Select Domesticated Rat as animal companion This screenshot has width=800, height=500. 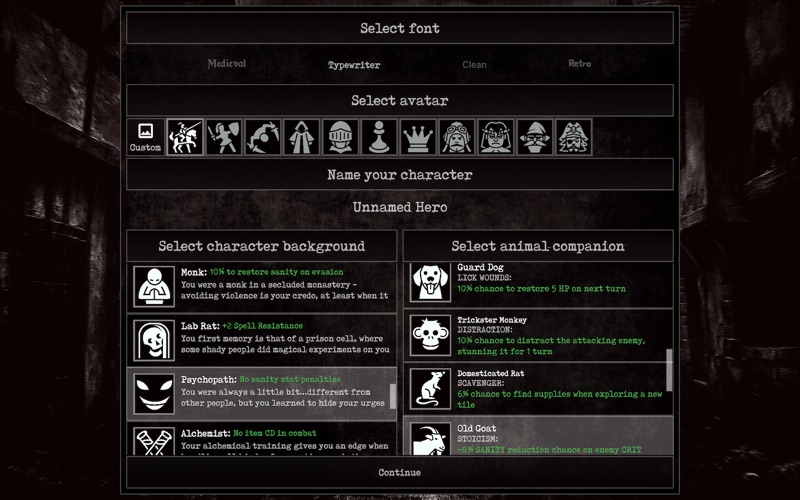[x=538, y=389]
